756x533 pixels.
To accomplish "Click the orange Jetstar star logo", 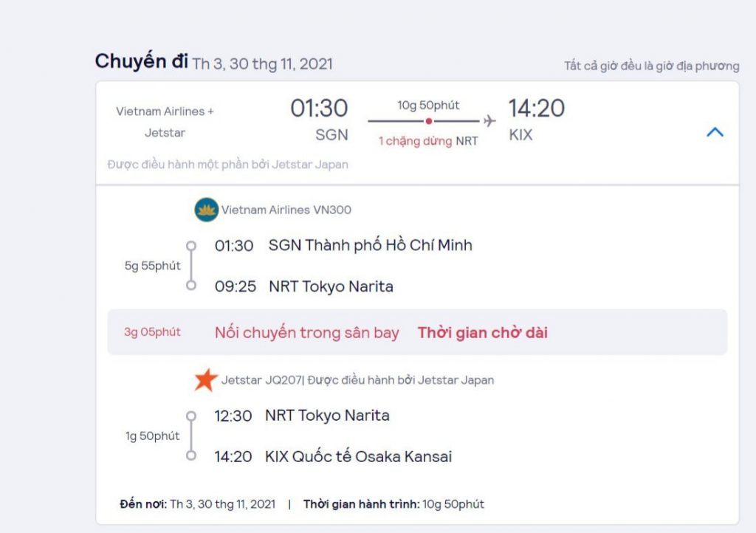I will (206, 380).
